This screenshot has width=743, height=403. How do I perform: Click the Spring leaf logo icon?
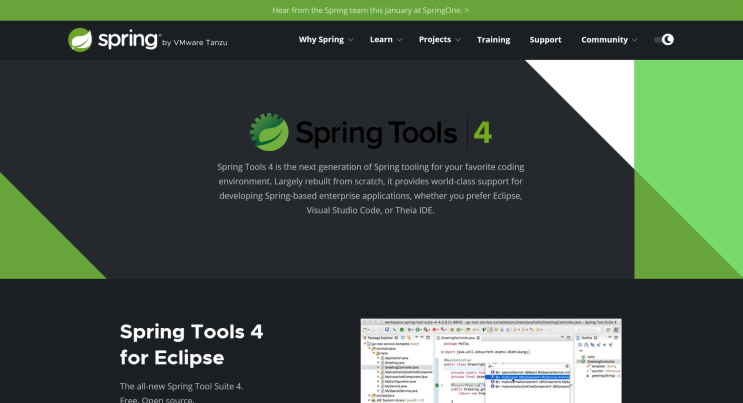click(80, 40)
